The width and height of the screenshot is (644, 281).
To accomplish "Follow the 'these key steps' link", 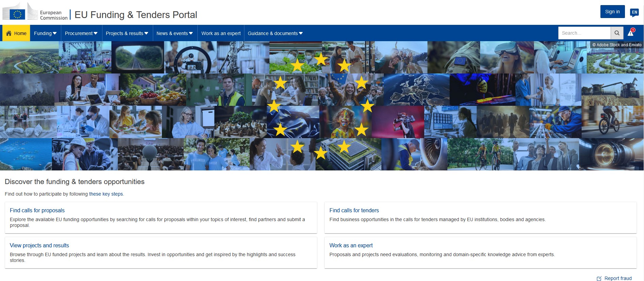I will (x=106, y=194).
